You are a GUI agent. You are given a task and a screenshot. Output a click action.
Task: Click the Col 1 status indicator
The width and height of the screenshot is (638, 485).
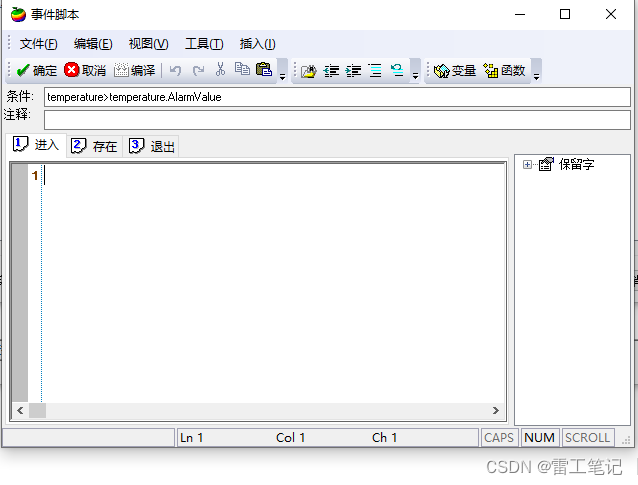291,438
